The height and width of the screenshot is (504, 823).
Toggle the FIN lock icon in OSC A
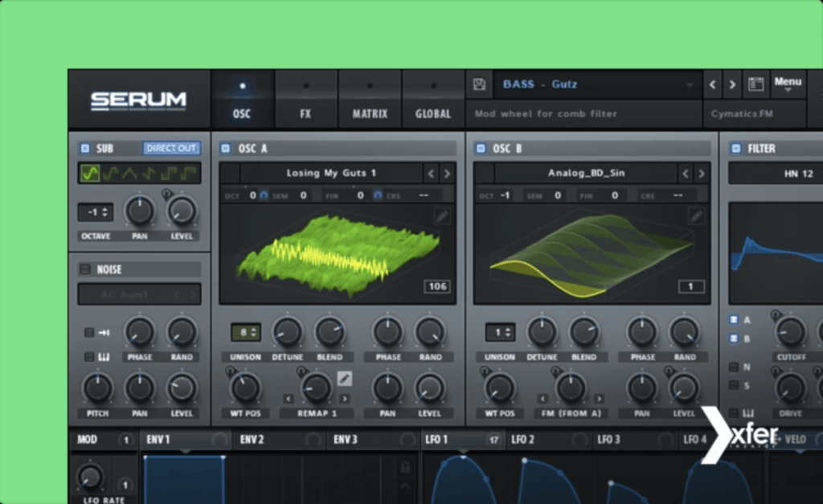pos(378,195)
